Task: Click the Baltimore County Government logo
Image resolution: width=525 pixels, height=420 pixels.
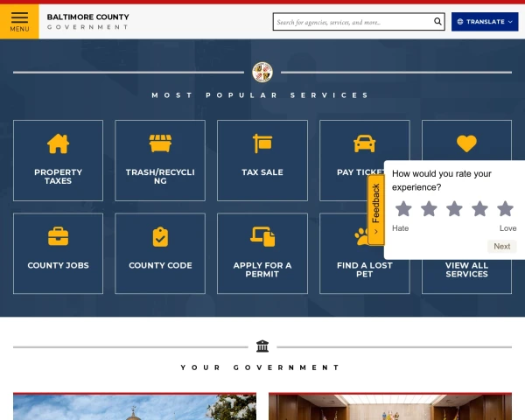Action: pos(87,22)
